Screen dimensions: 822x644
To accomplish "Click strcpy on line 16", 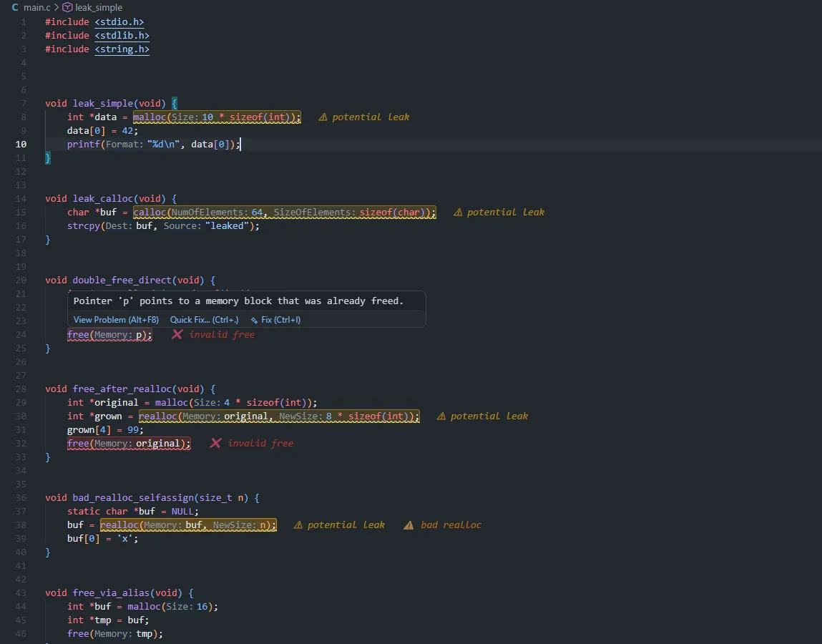I will pos(84,226).
